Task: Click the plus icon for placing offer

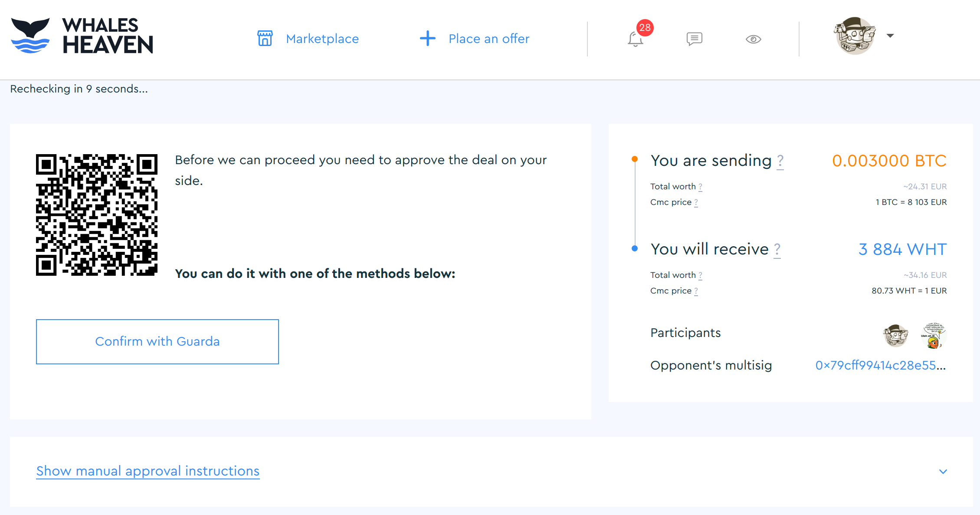Action: (x=428, y=38)
